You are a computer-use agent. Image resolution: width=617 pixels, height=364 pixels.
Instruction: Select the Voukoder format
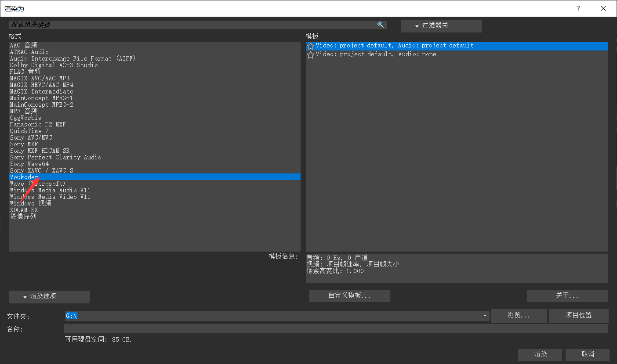155,177
